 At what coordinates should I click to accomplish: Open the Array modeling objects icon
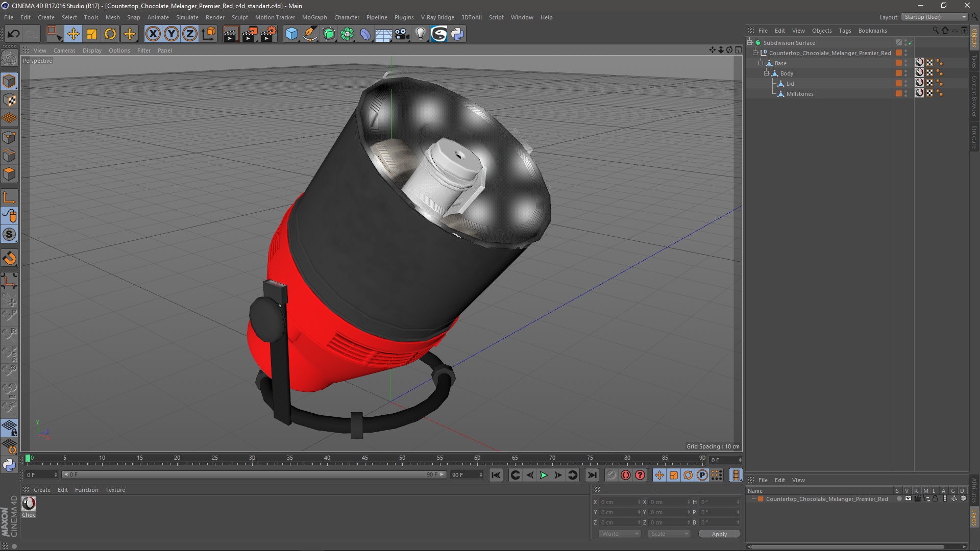click(347, 34)
